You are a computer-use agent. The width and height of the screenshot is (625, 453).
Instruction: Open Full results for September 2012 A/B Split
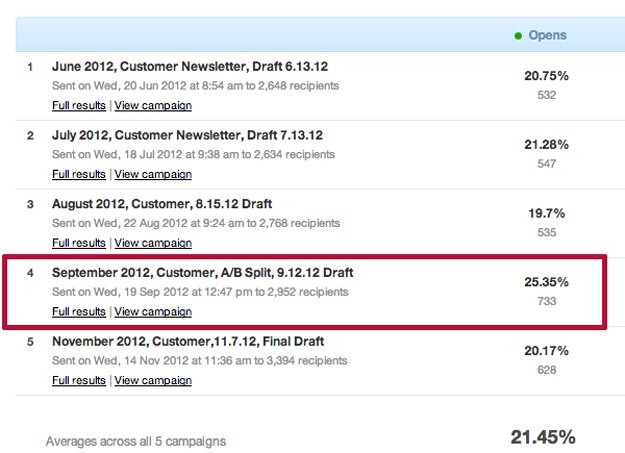pos(79,311)
